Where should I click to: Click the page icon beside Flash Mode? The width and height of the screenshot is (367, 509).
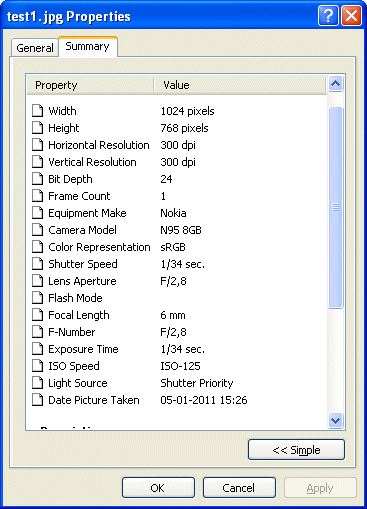[x=38, y=297]
